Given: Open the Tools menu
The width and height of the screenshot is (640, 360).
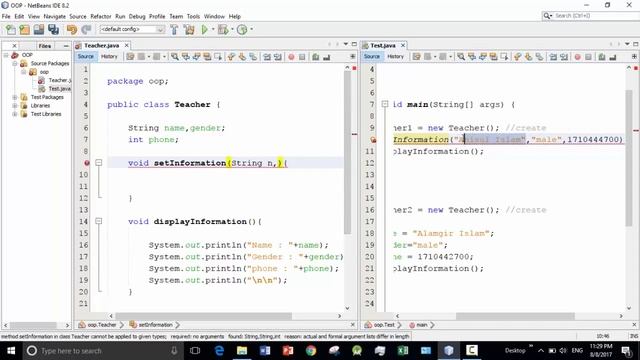Looking at the screenshot, I should tap(193, 16).
